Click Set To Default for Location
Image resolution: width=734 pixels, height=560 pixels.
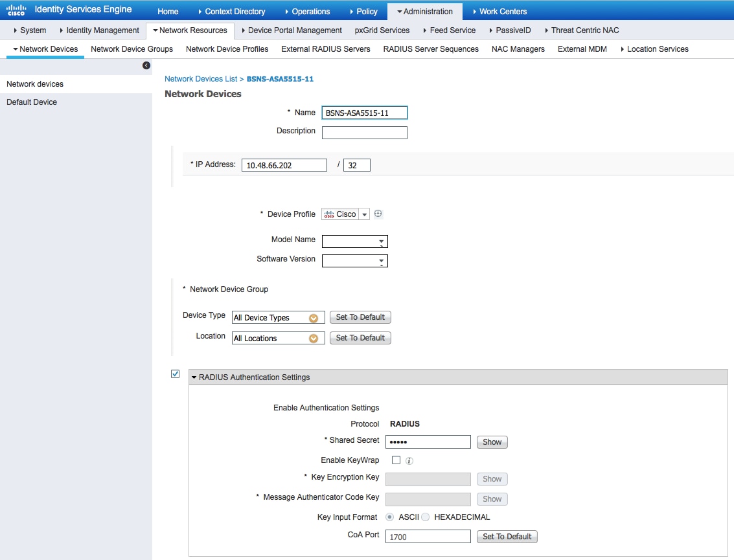tap(360, 338)
